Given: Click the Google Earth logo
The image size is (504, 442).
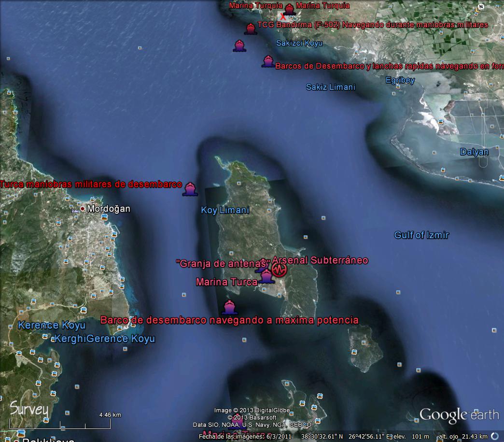Looking at the screenshot, I should (x=459, y=414).
